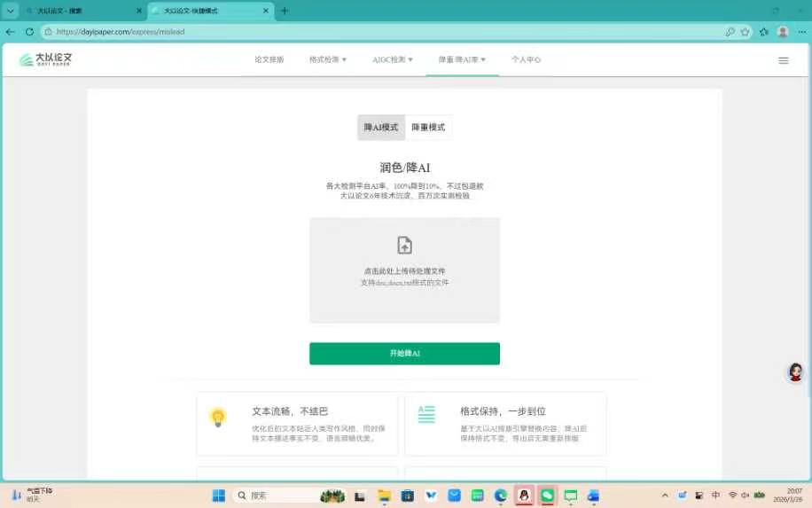812x508 pixels.
Task: Switch to the 大以论文 - 搜索 browser tab
Action: click(80, 11)
